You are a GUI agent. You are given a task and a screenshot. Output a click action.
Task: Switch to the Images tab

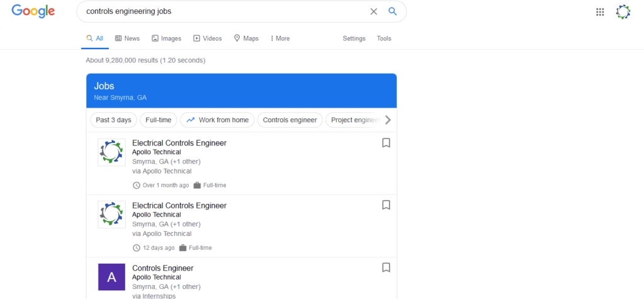point(166,38)
